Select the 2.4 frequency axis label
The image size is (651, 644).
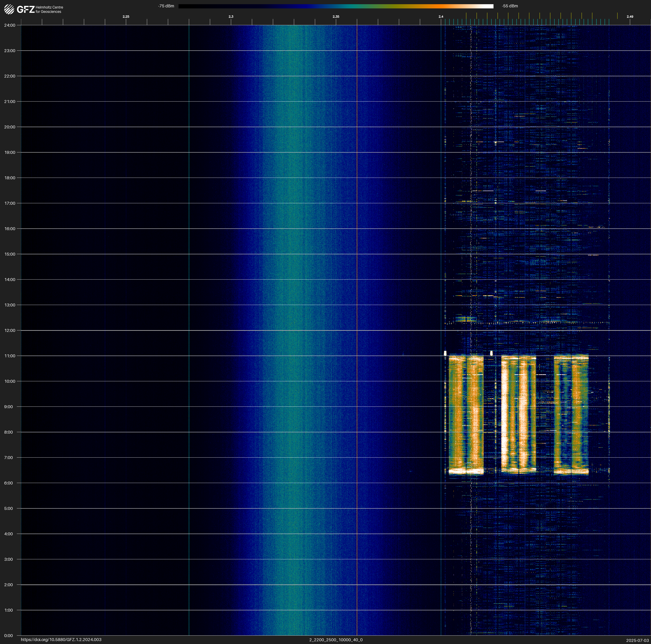(441, 17)
